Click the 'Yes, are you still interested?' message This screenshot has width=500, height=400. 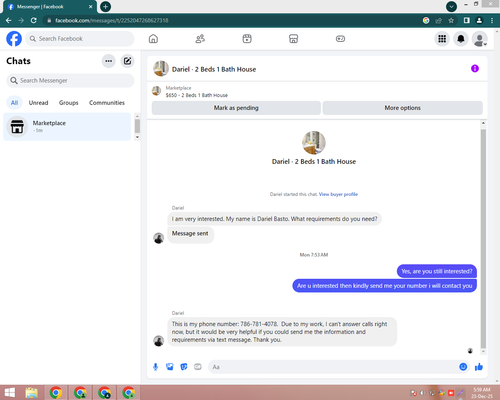tap(437, 271)
